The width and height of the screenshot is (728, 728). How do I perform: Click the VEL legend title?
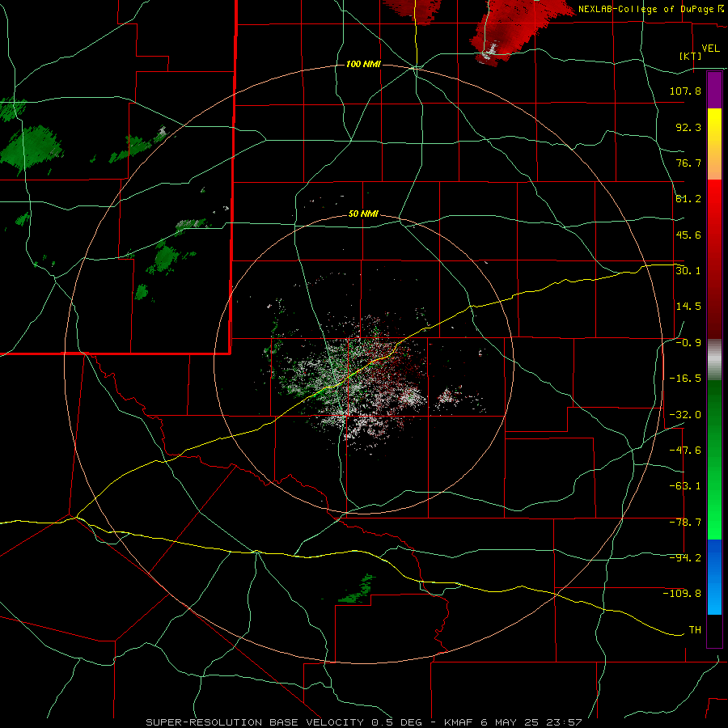click(x=710, y=49)
